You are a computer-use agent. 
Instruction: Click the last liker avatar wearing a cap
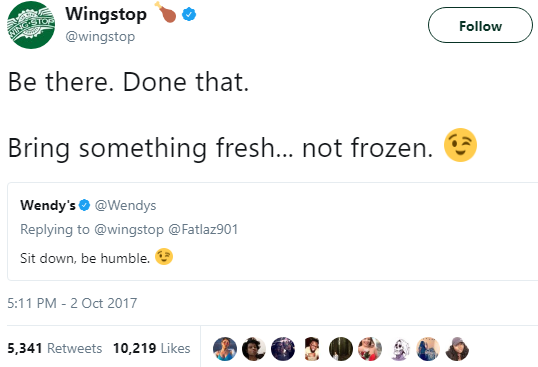click(457, 349)
